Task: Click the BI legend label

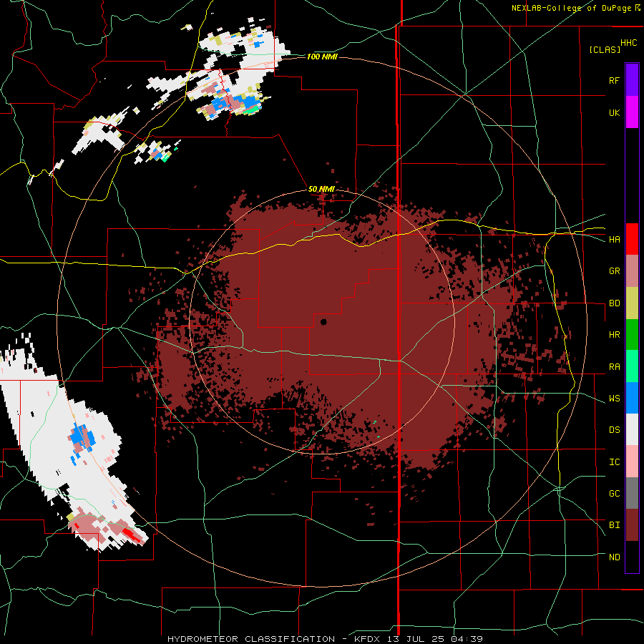Action: (614, 525)
